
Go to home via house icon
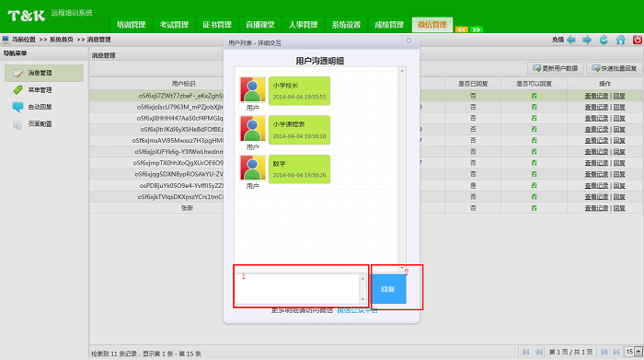(x=621, y=40)
